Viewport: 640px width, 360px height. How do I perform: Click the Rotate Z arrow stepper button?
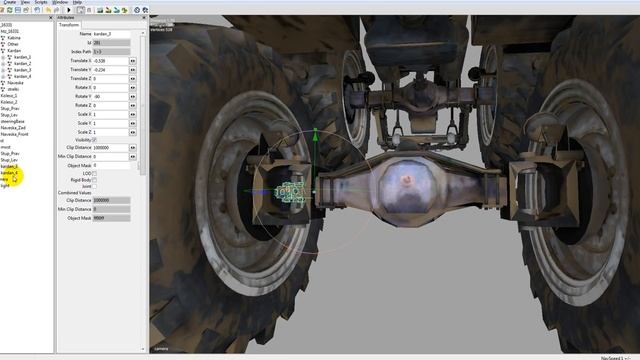point(133,106)
